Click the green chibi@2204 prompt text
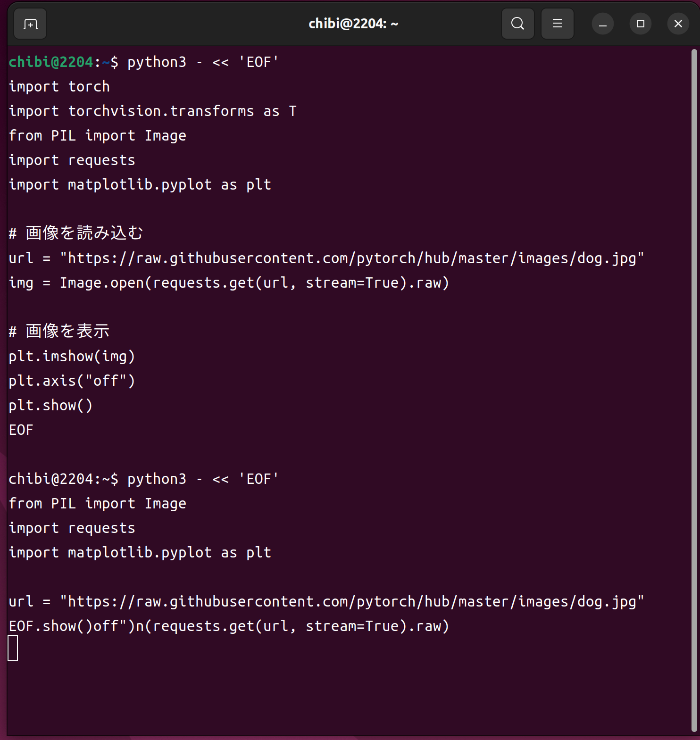This screenshot has width=700, height=740. point(51,62)
